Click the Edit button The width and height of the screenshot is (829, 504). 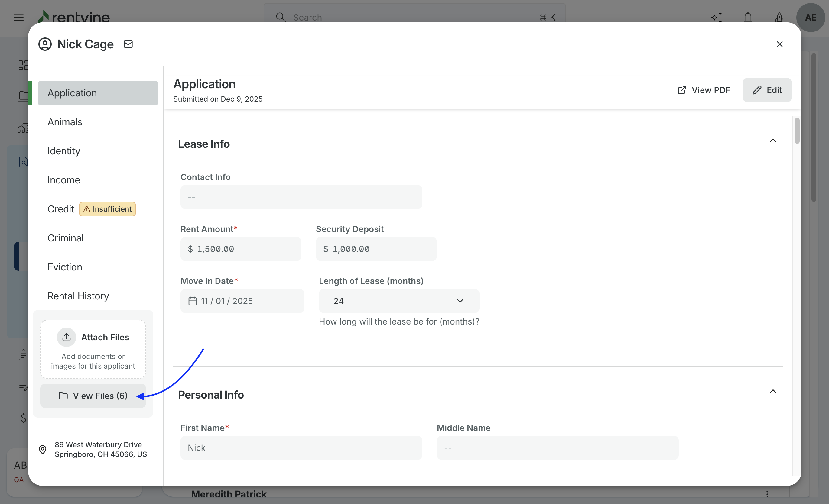[x=767, y=90]
